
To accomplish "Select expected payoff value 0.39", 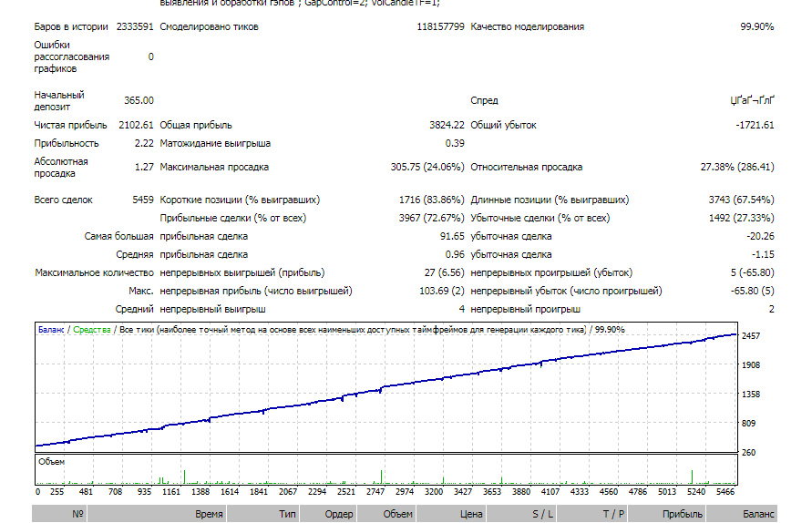I will click(x=455, y=143).
